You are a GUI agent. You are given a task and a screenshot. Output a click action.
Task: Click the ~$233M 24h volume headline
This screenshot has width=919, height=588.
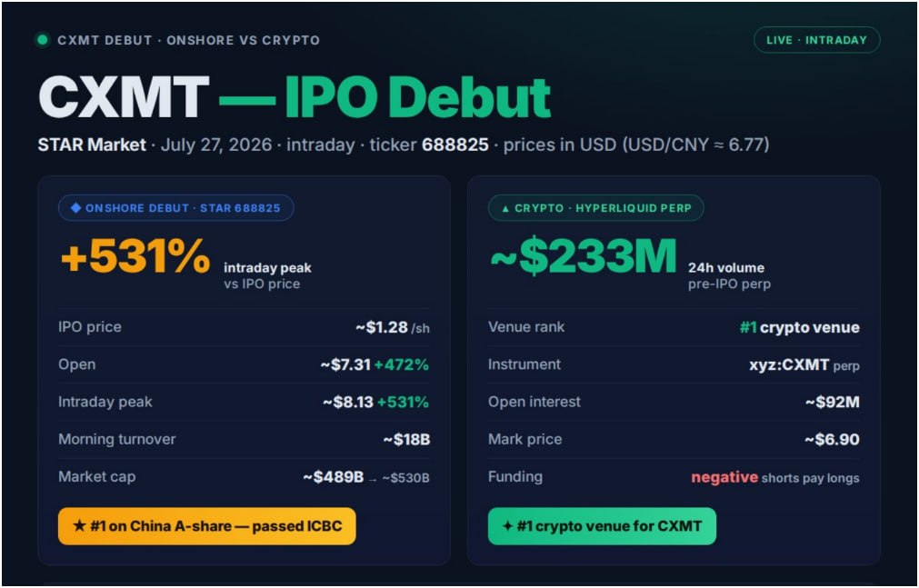[584, 257]
